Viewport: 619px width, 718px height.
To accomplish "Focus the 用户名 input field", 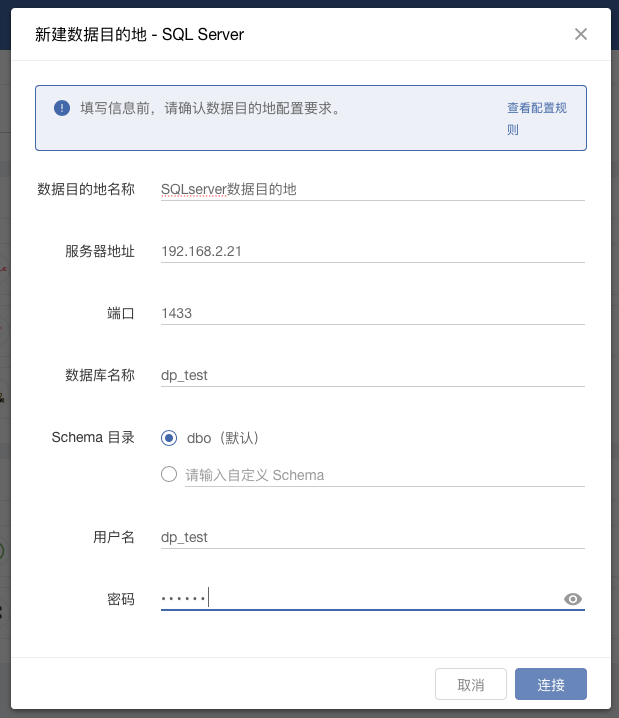I will (x=372, y=537).
